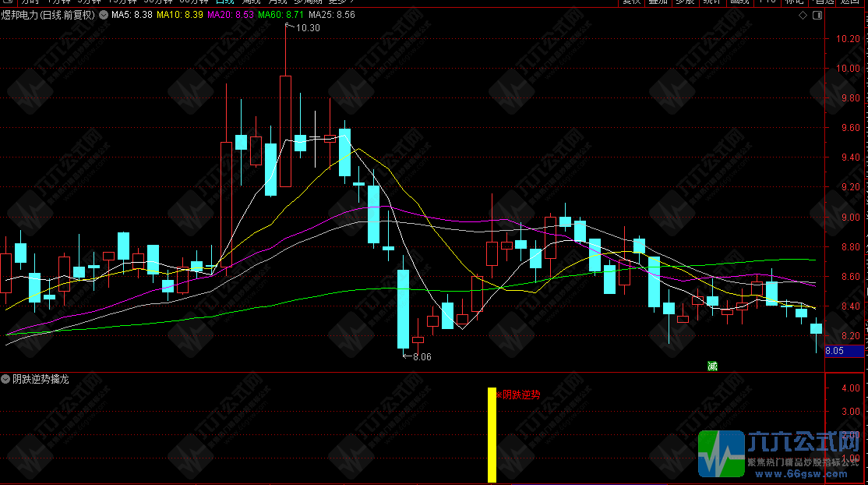Select the MA25: 8.56 readout

point(332,15)
